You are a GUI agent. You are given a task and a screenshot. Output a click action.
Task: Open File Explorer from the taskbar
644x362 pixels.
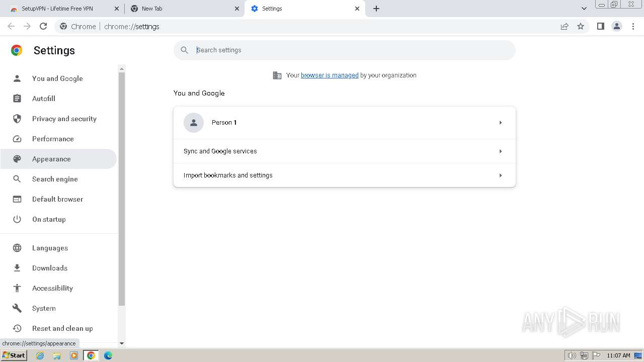click(57, 355)
